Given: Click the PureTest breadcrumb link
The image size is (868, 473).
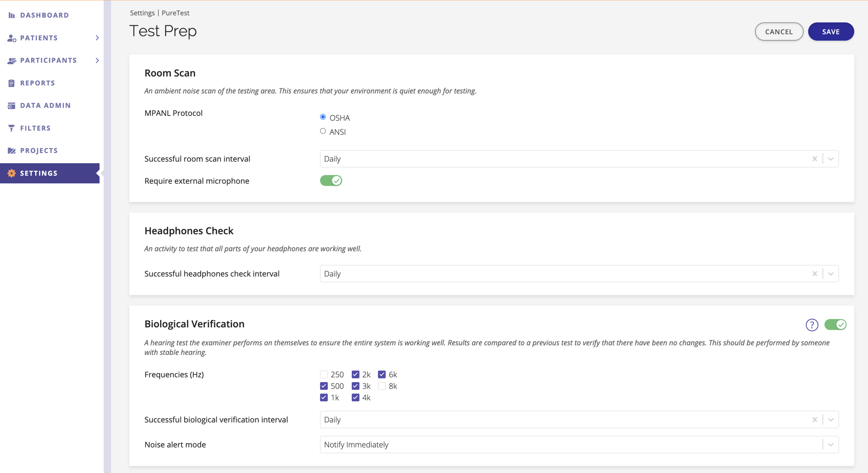Looking at the screenshot, I should pos(175,13).
